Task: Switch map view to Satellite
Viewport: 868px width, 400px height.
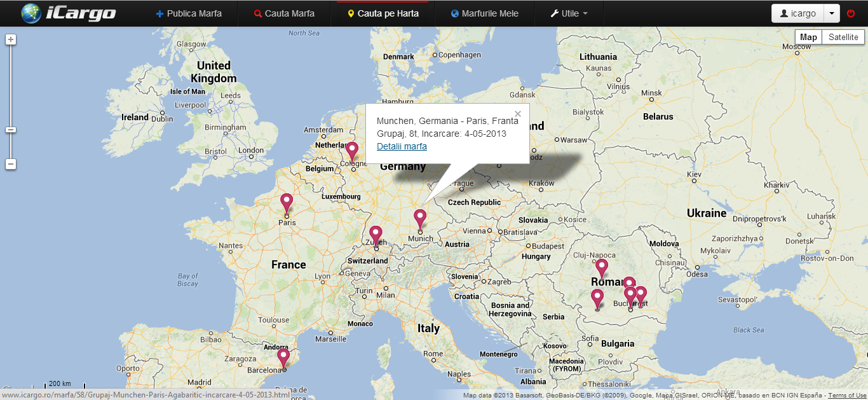Action: pos(843,37)
